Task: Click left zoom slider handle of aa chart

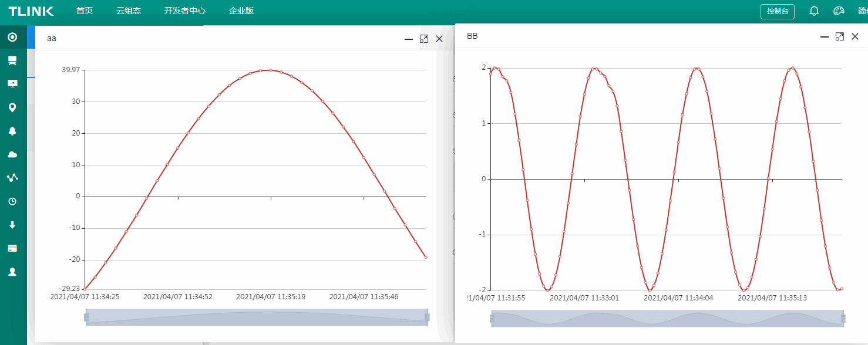Action: tap(86, 317)
